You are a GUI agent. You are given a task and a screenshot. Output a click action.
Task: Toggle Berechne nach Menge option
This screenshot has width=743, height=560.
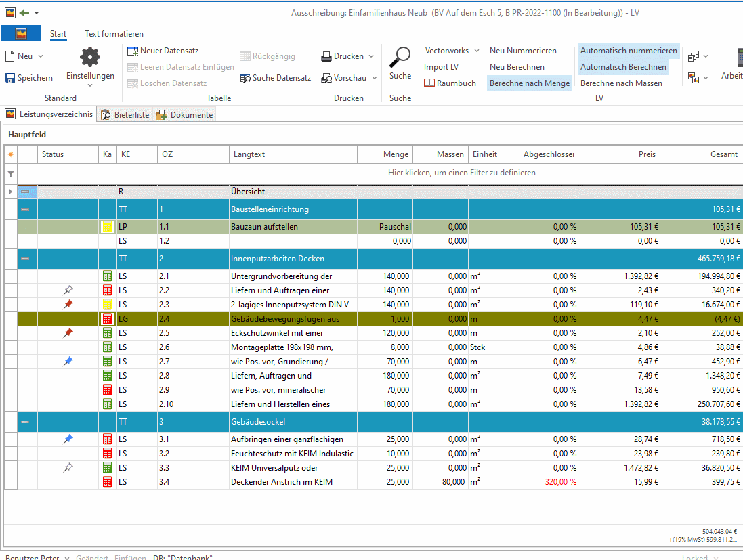pos(529,83)
